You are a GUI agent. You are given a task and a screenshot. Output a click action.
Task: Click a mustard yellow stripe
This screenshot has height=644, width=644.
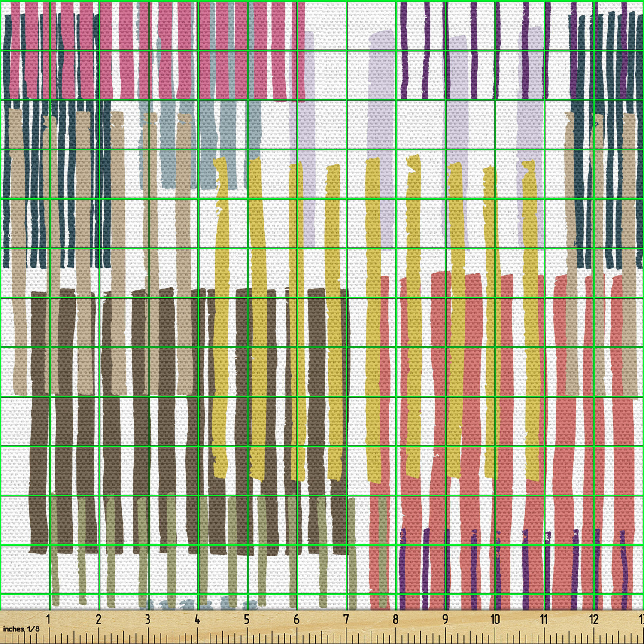[x=258, y=301]
